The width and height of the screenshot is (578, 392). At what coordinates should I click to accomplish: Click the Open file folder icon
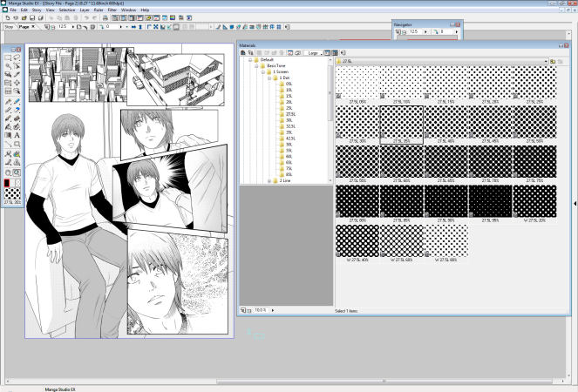(24, 17)
